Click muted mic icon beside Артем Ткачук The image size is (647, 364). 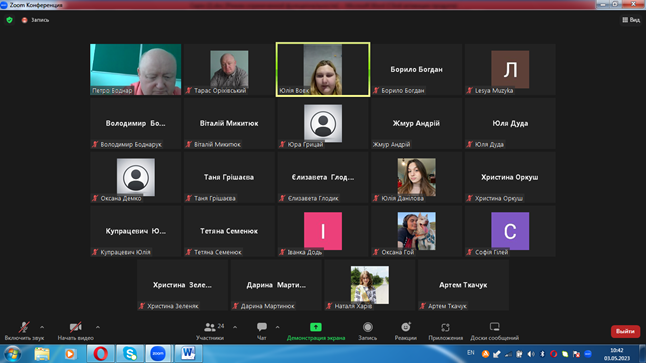pyautogui.click(x=423, y=306)
